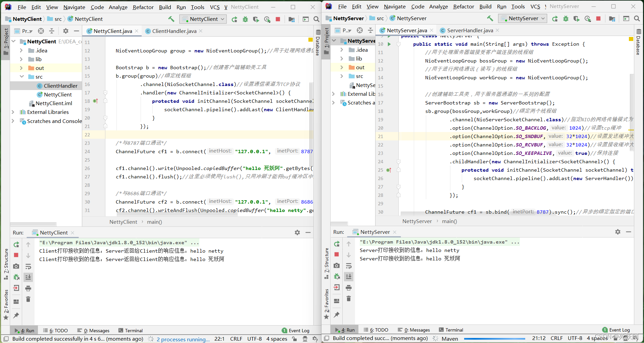Toggle Favorites tool window in NettyServer

coord(326,304)
